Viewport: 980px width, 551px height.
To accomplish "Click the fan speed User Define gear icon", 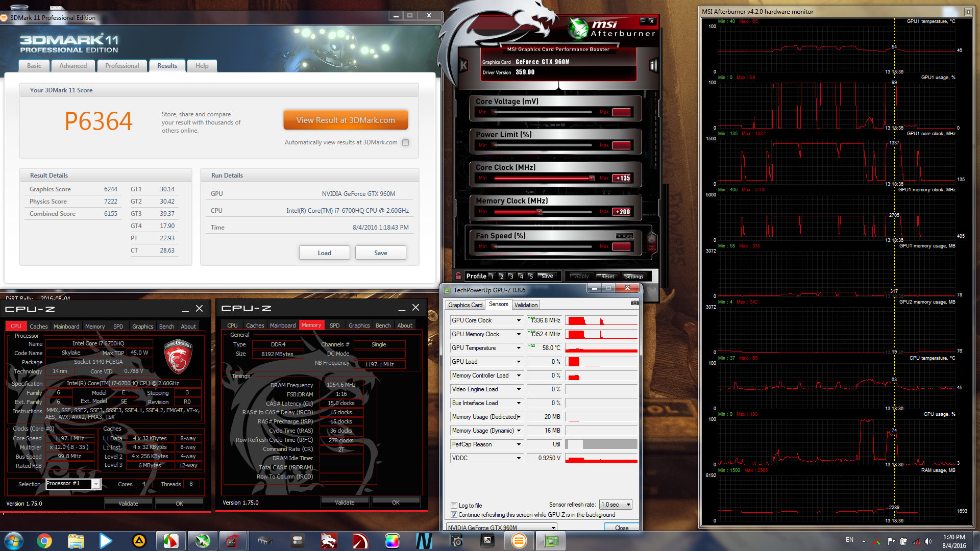I will coord(651,241).
